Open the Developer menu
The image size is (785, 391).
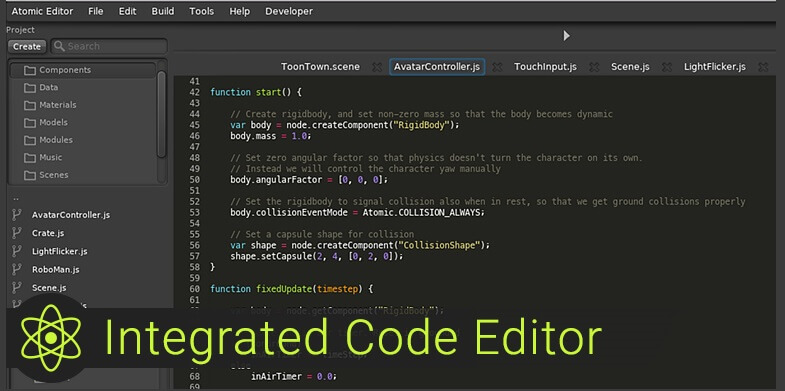[289, 11]
